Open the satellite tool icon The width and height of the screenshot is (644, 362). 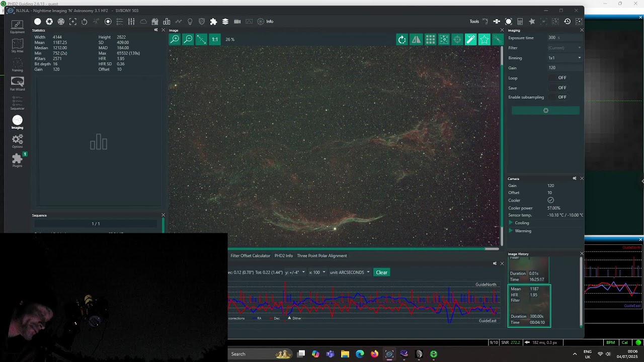pos(497,22)
